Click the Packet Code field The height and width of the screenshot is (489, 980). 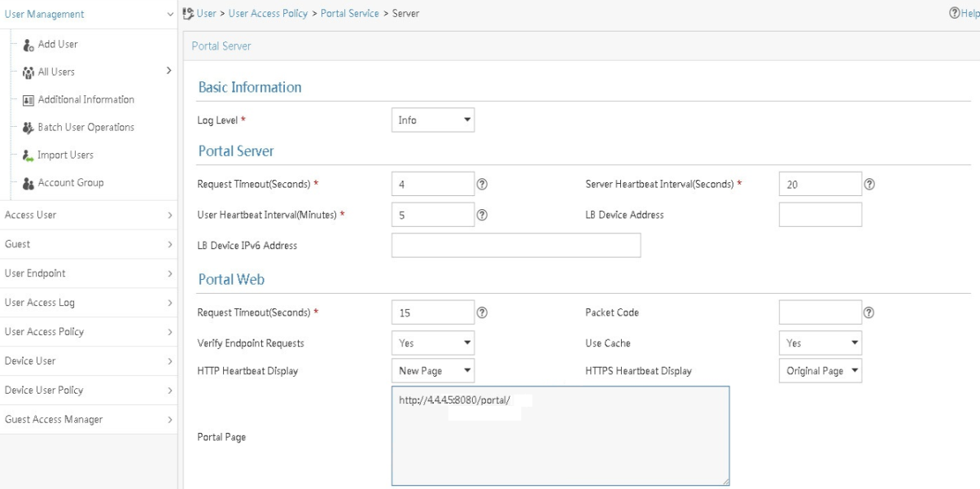(820, 312)
